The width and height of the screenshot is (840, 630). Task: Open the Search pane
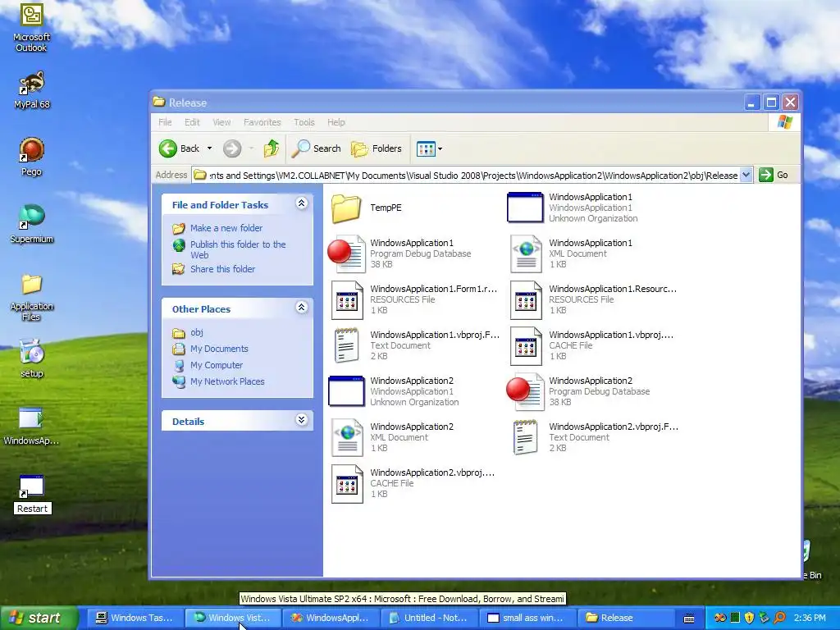pyautogui.click(x=316, y=148)
